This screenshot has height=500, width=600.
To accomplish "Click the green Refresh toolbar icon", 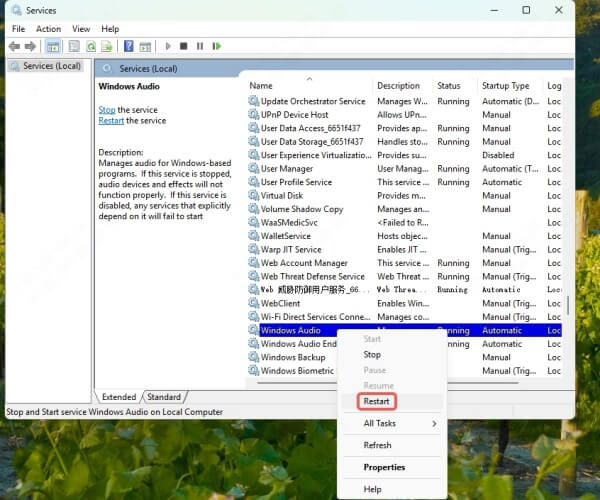I will click(x=91, y=47).
